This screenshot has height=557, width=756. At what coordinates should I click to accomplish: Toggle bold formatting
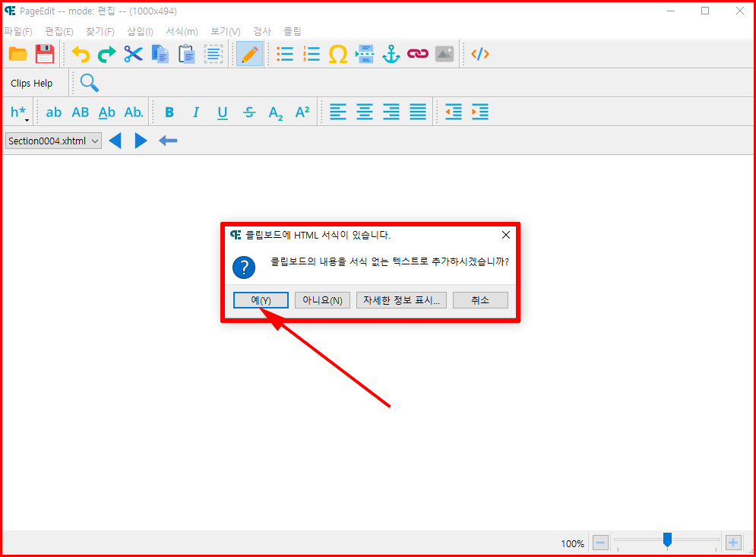pyautogui.click(x=169, y=112)
